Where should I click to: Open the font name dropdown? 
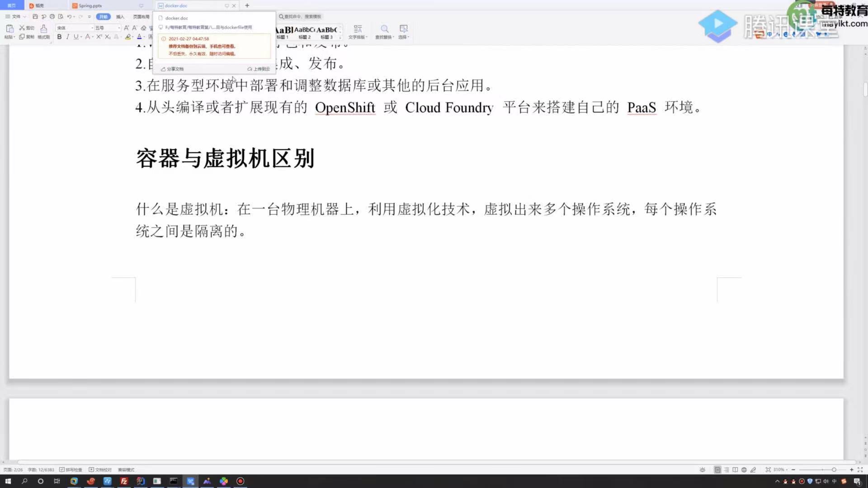coord(92,28)
